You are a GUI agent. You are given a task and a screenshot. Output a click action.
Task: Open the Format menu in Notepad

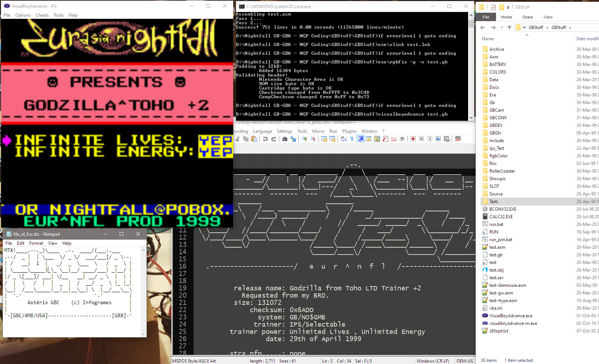point(36,243)
